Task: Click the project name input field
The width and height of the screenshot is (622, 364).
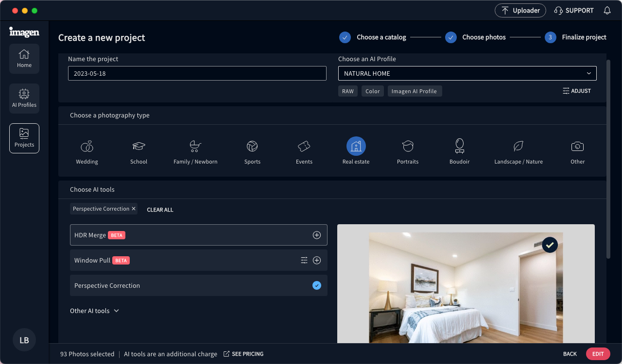Action: click(197, 73)
